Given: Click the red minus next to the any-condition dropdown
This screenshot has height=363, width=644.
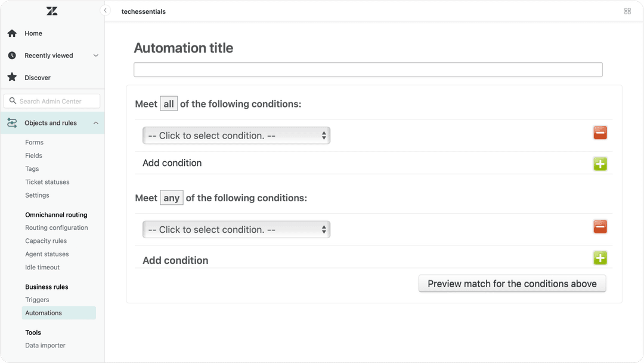Looking at the screenshot, I should 600,227.
